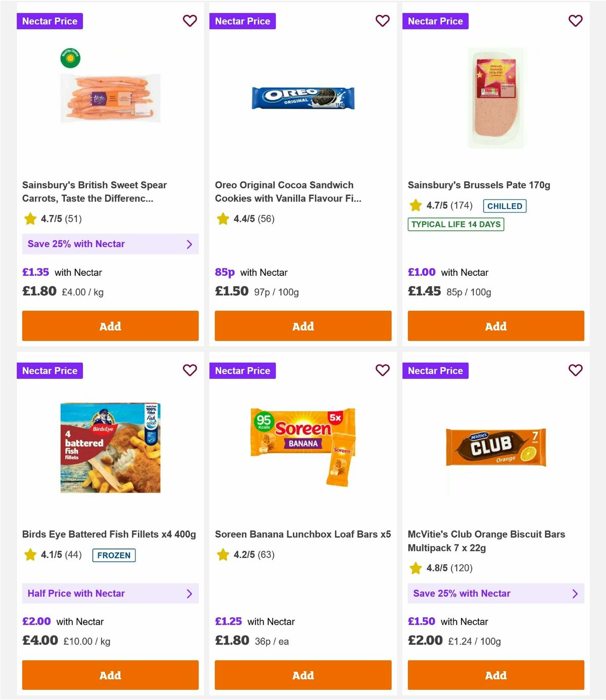Select the Nectar Price label on Soreen bars
The image size is (606, 700).
[242, 370]
